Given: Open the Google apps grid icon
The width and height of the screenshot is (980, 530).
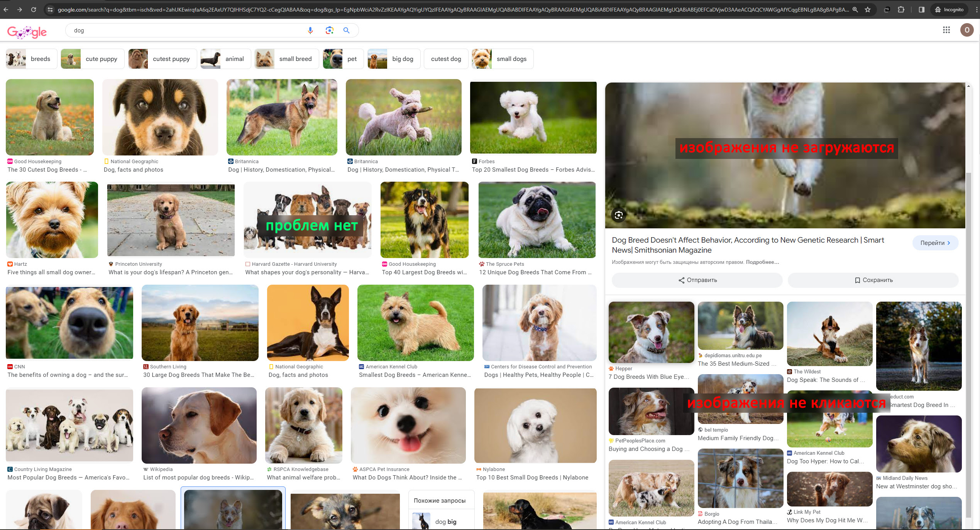Looking at the screenshot, I should [x=946, y=30].
